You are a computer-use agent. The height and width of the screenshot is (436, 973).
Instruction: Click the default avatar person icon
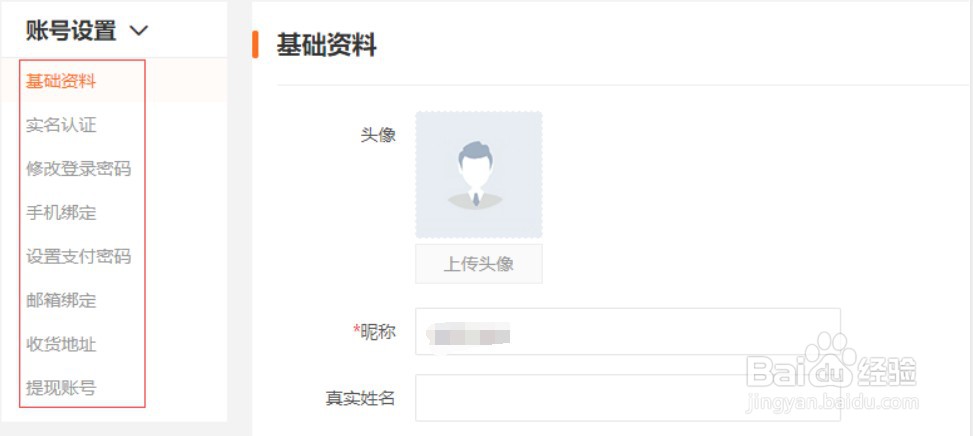pyautogui.click(x=475, y=174)
